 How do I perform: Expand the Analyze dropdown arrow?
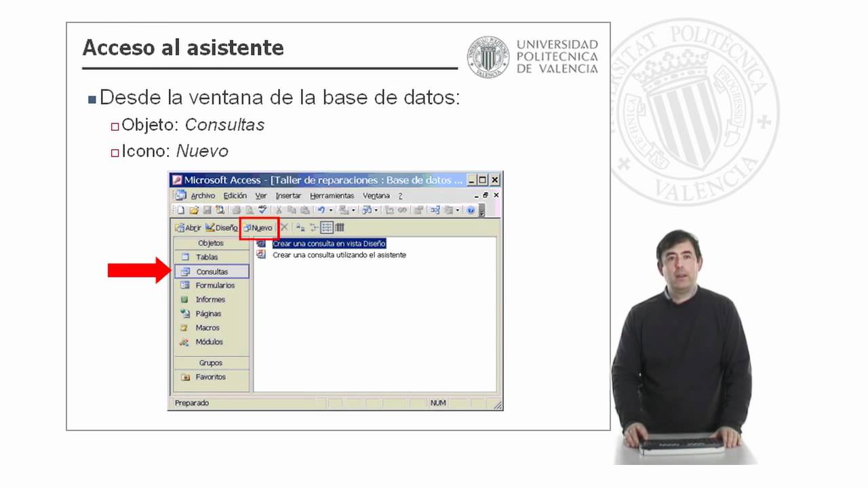tap(376, 210)
